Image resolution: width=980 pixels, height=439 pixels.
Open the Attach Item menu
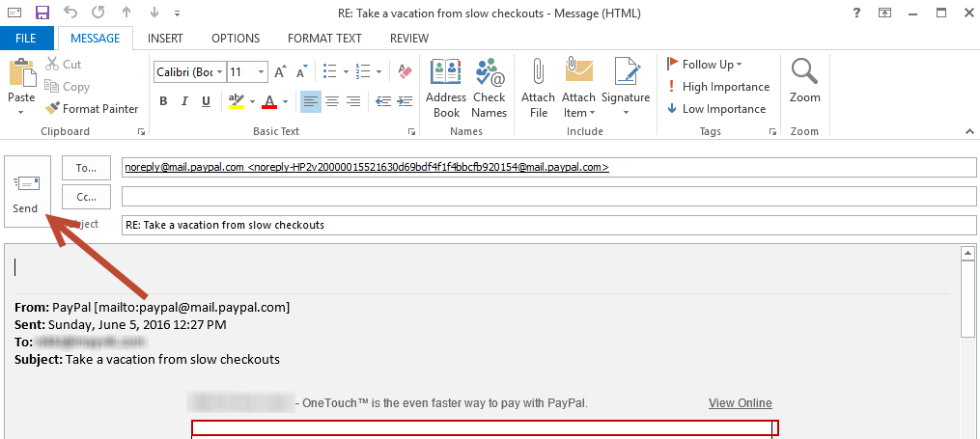tap(578, 88)
